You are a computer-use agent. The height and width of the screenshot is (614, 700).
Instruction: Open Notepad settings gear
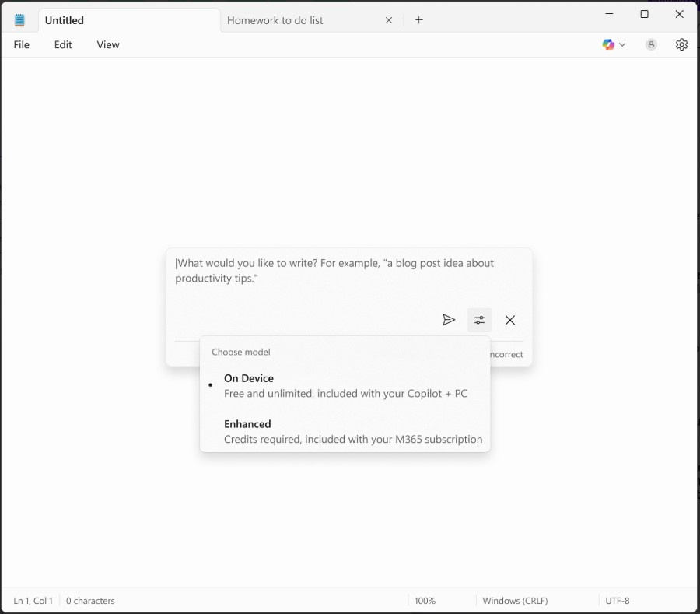click(681, 45)
